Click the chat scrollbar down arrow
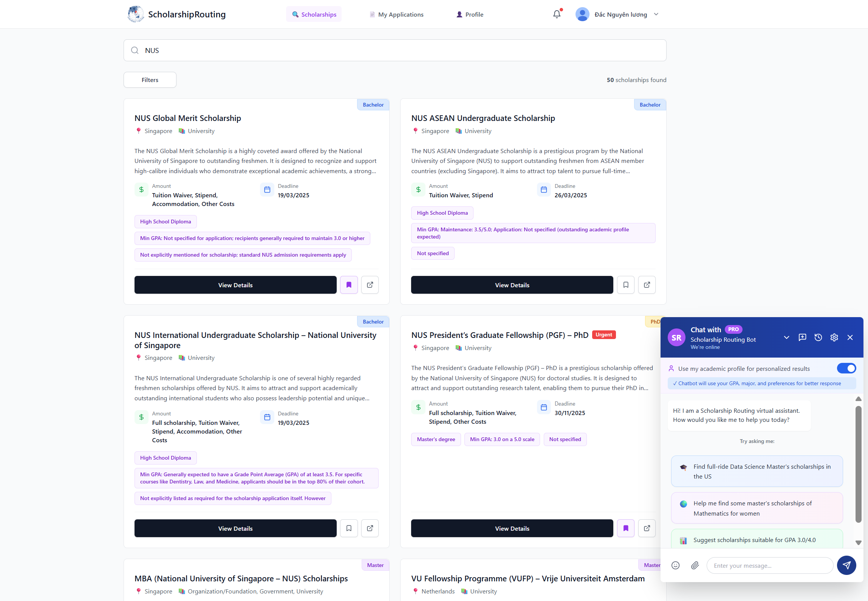868x601 pixels. click(x=858, y=542)
